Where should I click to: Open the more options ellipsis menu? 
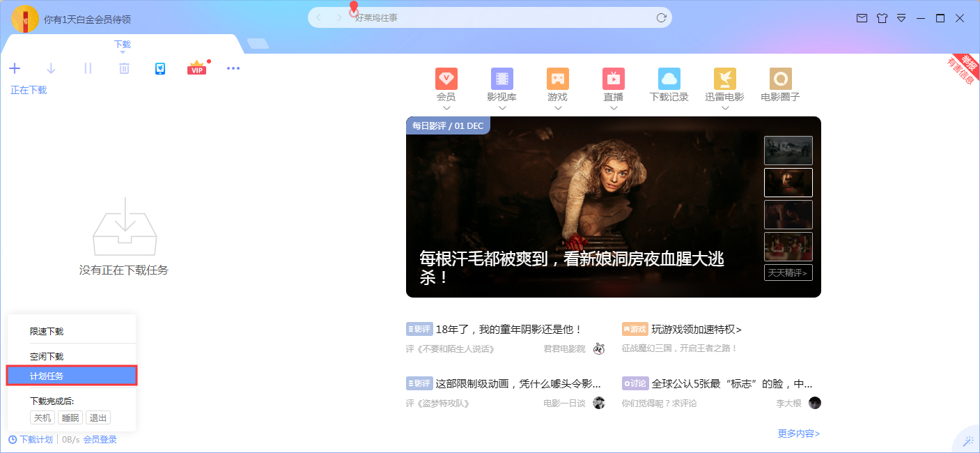(233, 68)
